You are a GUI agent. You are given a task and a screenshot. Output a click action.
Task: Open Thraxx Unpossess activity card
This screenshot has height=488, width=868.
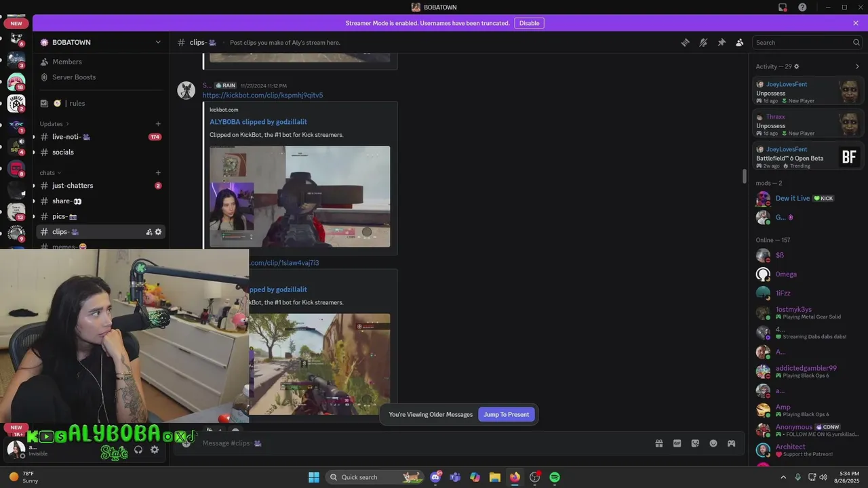808,124
